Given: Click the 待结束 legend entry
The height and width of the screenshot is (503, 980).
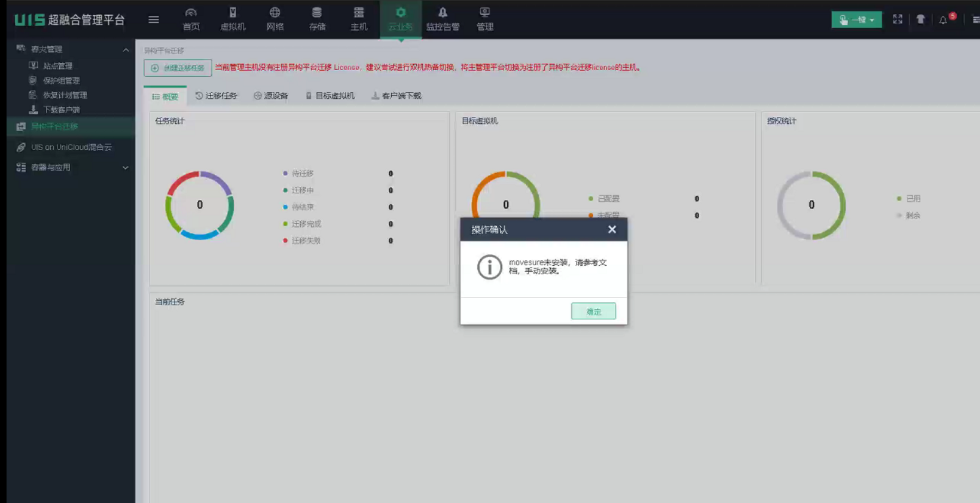Looking at the screenshot, I should [298, 207].
